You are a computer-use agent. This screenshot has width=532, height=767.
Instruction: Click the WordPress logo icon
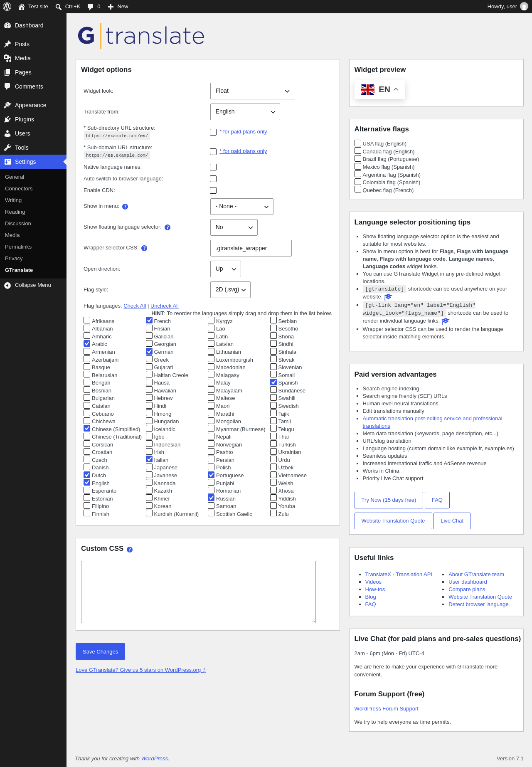[x=7, y=7]
